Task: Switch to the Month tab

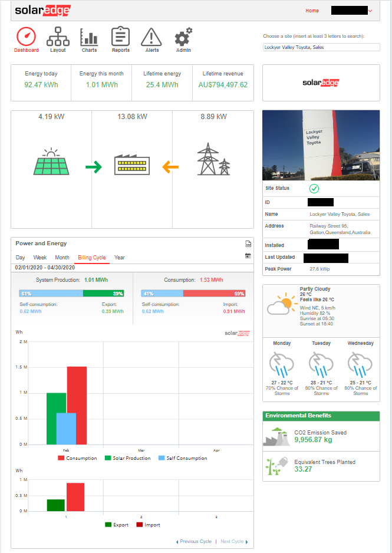Action: [62, 258]
